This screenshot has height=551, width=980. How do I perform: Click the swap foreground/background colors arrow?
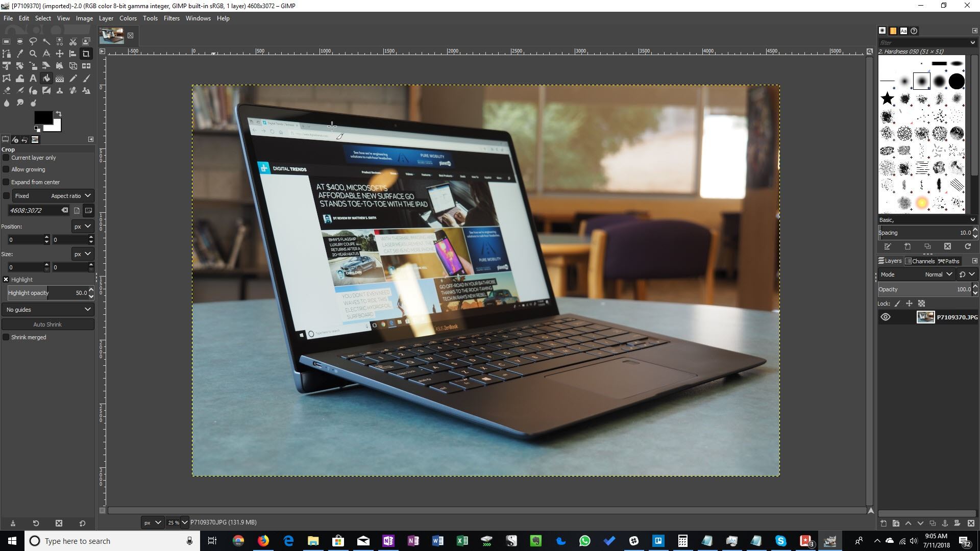[59, 114]
